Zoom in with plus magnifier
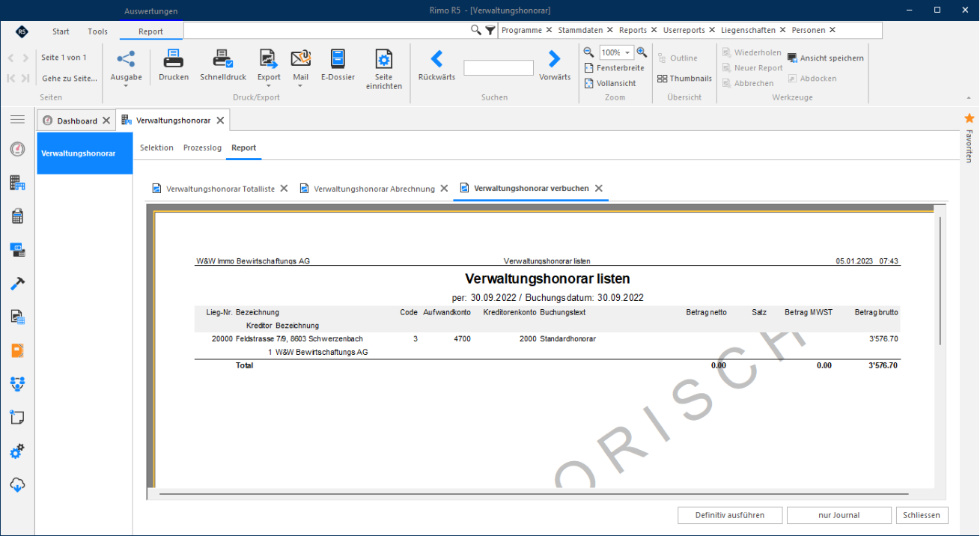Viewport: 980px width, 536px height. pos(642,52)
